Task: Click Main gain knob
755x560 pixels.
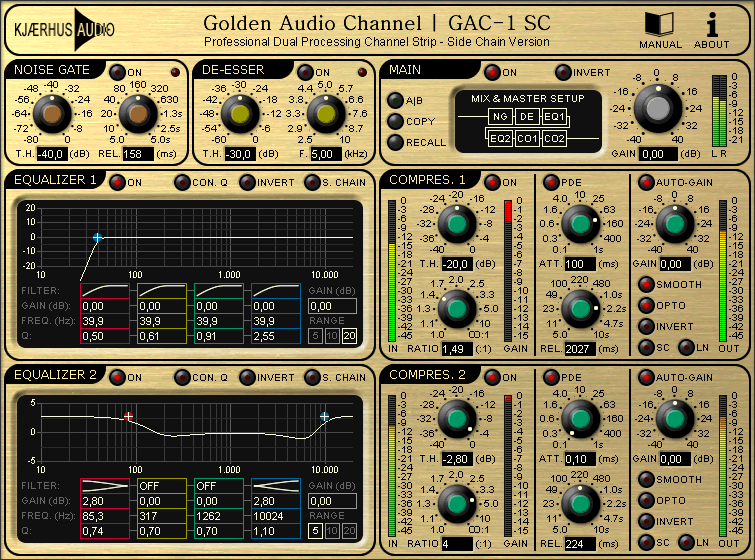Action: click(657, 108)
